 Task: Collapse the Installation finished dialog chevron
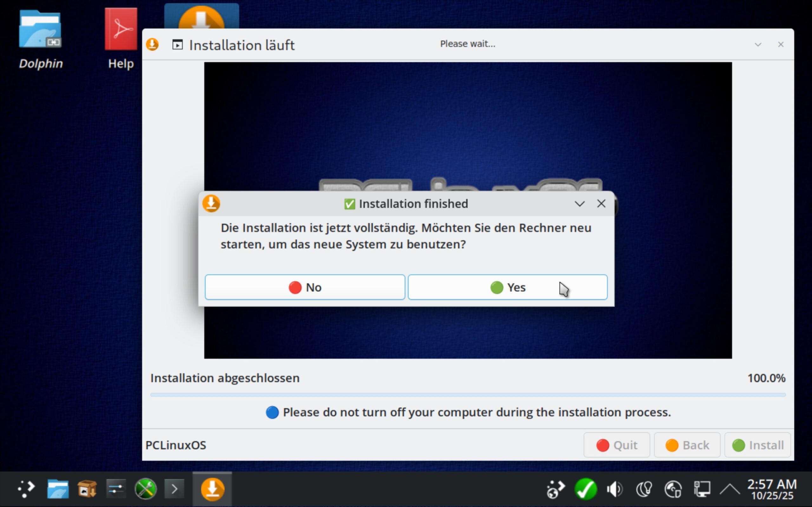[x=580, y=203]
